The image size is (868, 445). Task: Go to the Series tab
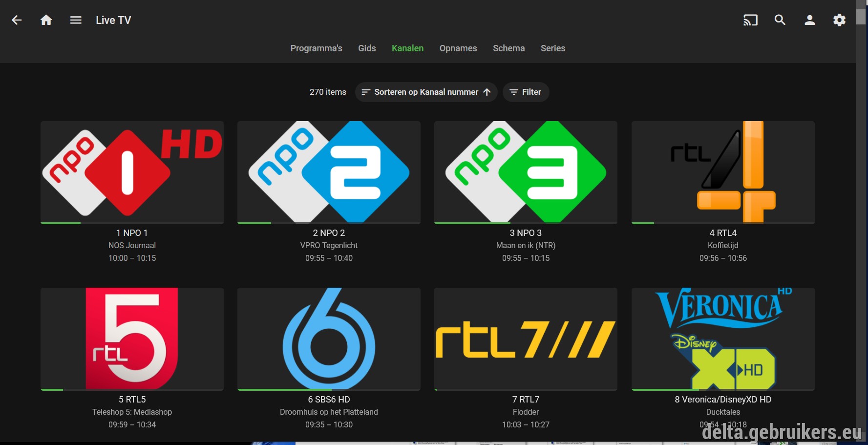(553, 48)
